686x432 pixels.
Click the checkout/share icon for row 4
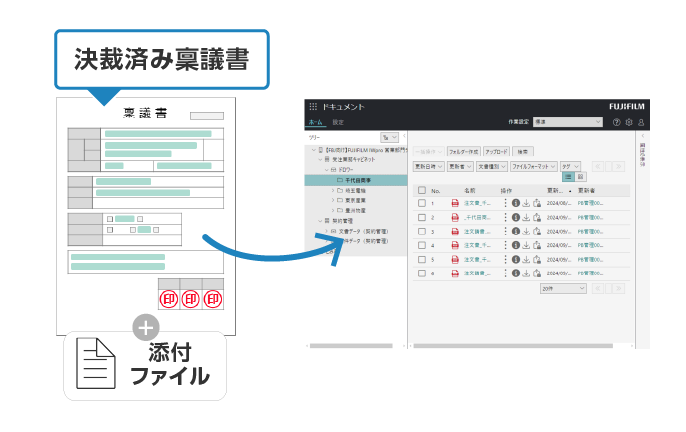pos(537,245)
